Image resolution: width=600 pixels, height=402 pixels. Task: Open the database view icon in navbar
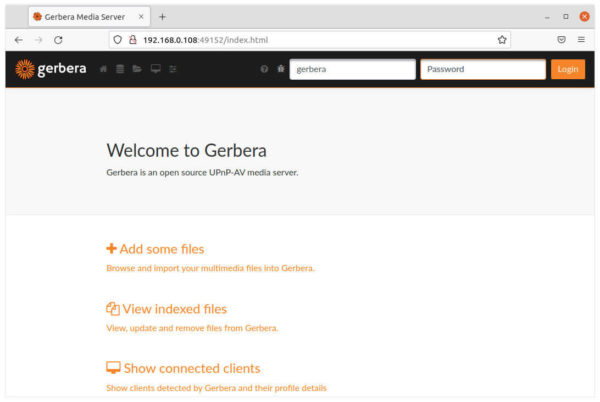[x=120, y=69]
